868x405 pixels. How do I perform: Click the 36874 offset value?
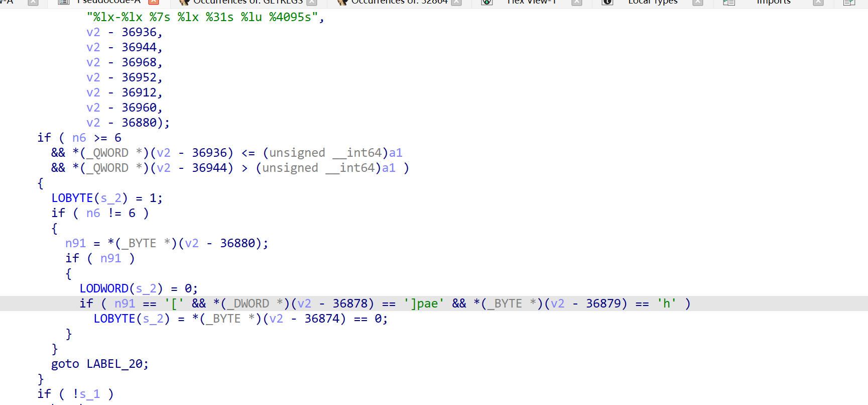point(322,319)
